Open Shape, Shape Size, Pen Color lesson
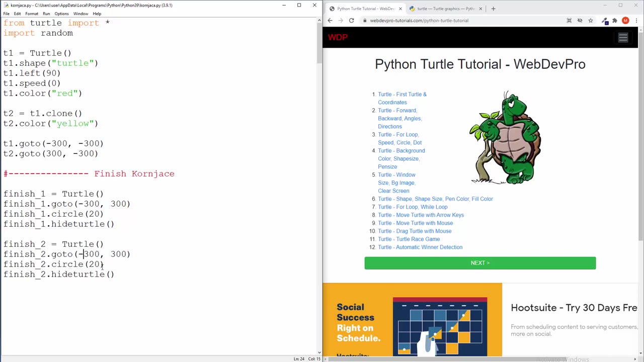The width and height of the screenshot is (644, 362). coord(435,199)
